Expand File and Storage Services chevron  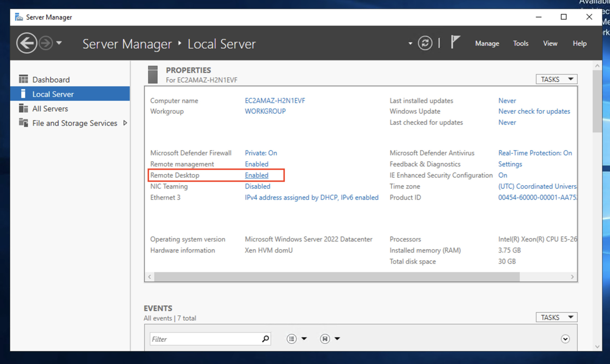125,123
